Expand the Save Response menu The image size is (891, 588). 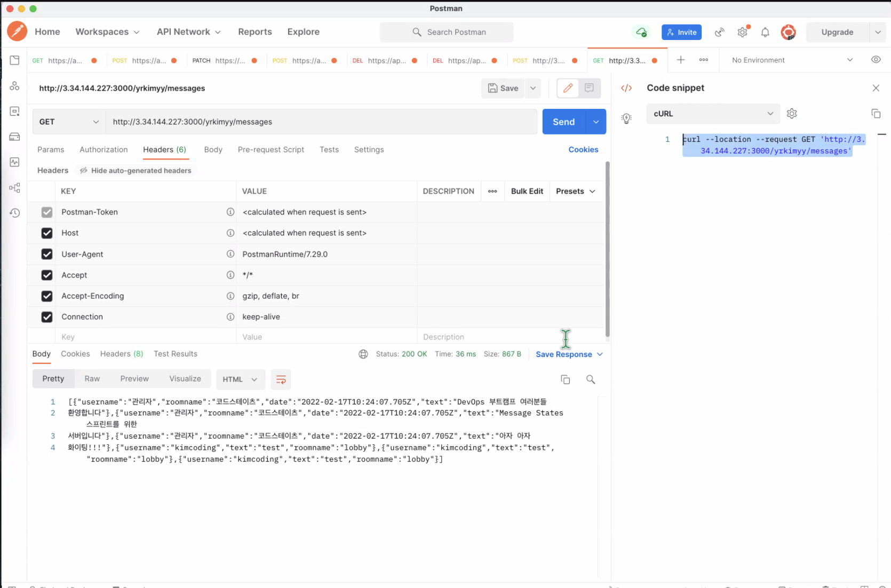[569, 354]
